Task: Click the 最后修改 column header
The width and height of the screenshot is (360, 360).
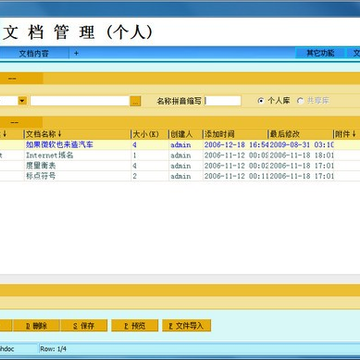Action: 301,134
